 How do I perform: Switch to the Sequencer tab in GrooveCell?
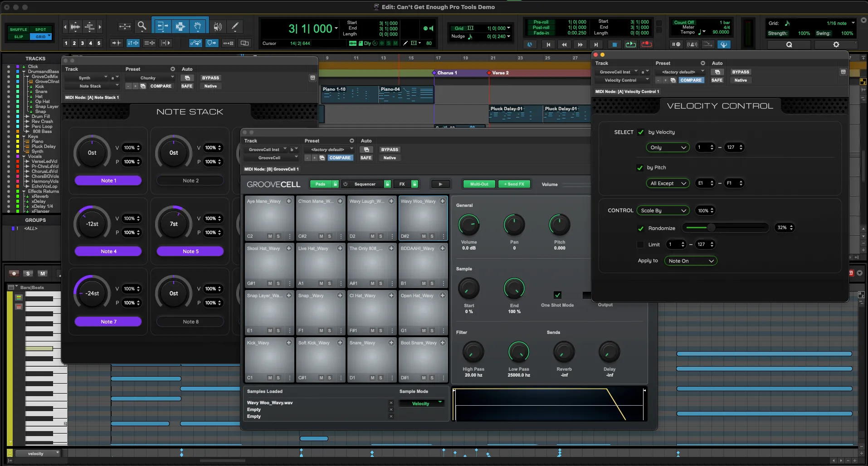coord(365,184)
